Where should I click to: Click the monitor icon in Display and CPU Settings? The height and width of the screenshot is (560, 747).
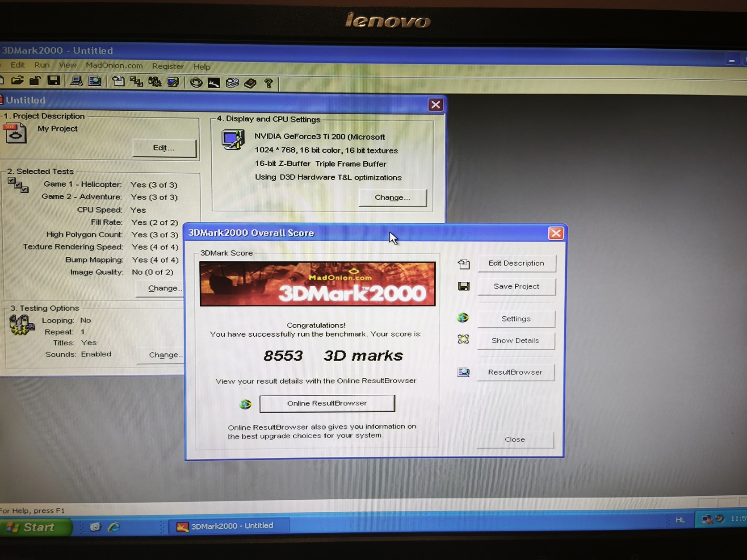point(233,139)
